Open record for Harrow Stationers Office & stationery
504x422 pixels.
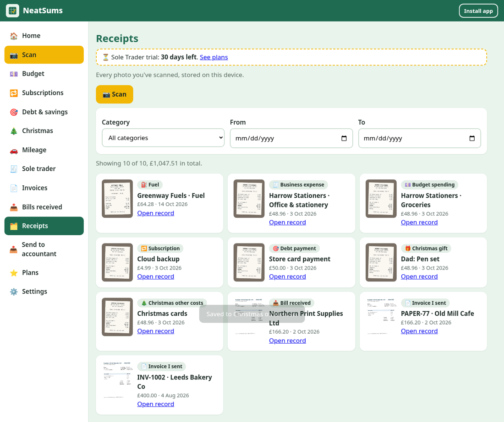point(287,222)
